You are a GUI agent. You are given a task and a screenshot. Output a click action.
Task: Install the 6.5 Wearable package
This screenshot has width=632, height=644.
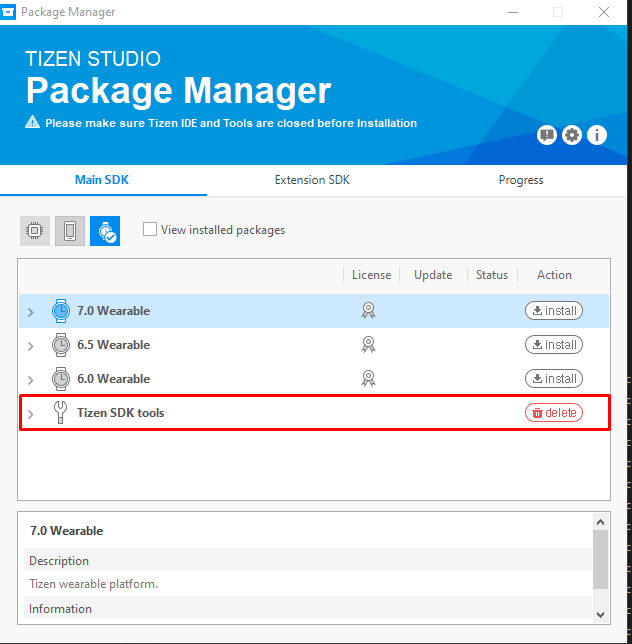(554, 345)
